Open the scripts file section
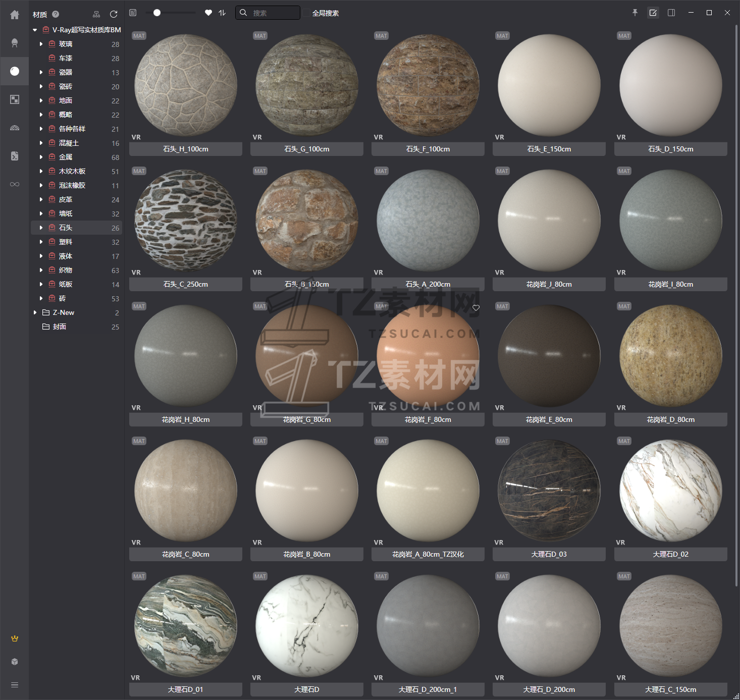Viewport: 740px width, 700px height. click(15, 156)
